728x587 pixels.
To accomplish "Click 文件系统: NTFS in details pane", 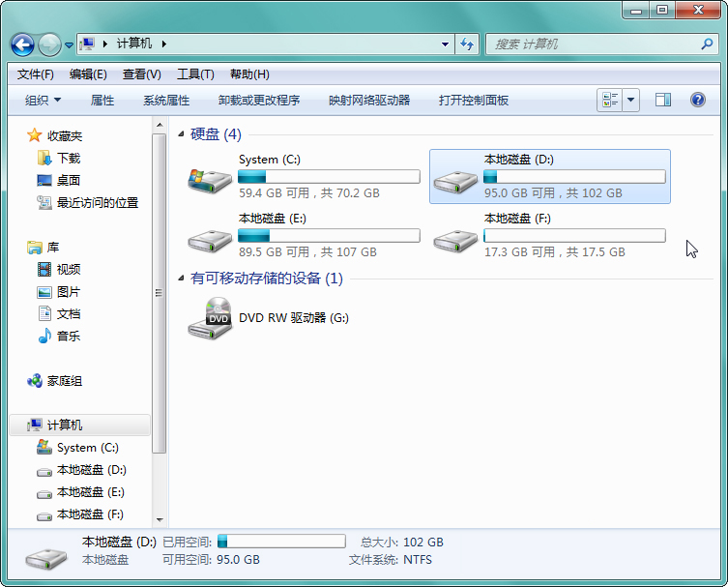I will click(x=390, y=560).
